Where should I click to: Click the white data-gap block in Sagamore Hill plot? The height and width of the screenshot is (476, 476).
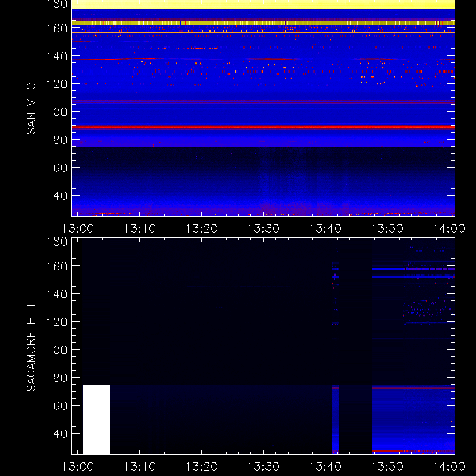pos(96,419)
